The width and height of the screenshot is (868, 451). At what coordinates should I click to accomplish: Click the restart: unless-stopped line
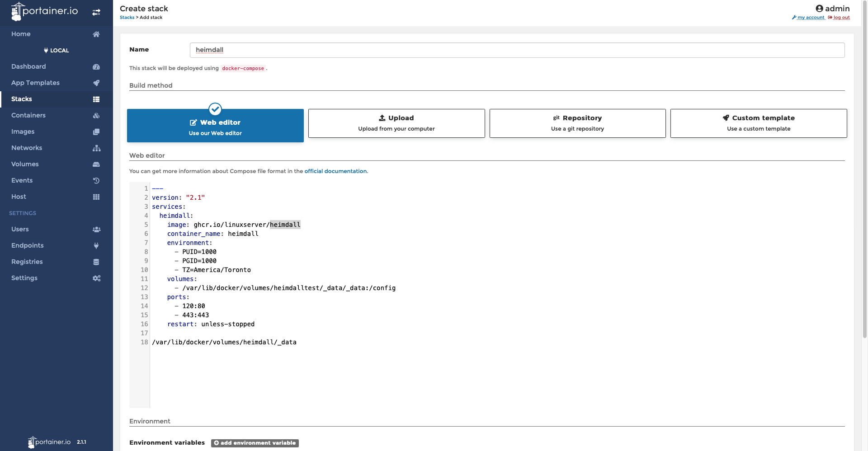pyautogui.click(x=211, y=324)
